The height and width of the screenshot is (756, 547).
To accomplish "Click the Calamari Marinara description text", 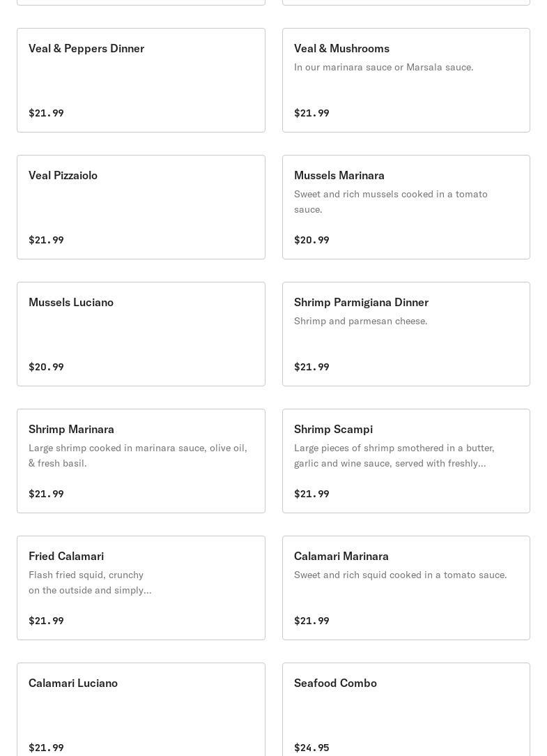I will [400, 575].
